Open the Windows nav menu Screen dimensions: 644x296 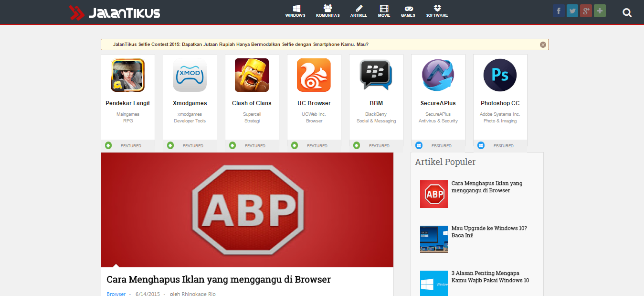point(296,11)
